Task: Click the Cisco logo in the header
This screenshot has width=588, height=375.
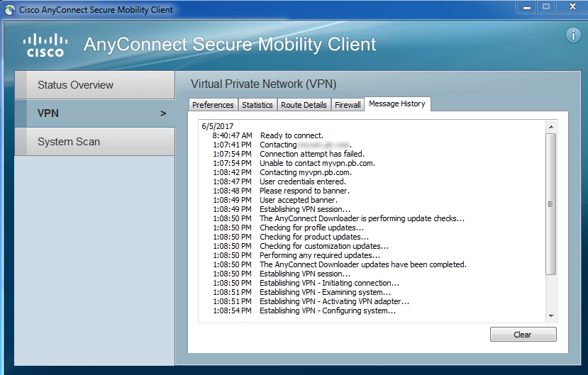Action: pyautogui.click(x=45, y=45)
